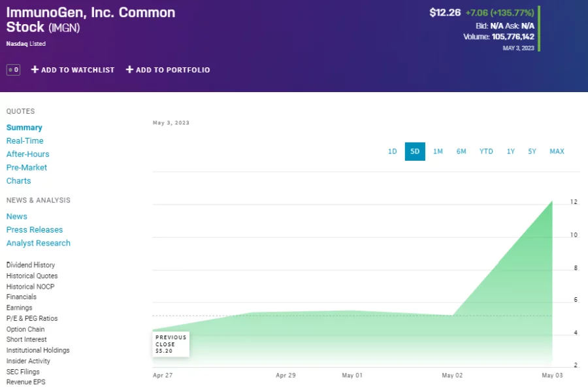Viewport: 588px width, 392px height.
Task: Open the Option Chain page
Action: 25,329
